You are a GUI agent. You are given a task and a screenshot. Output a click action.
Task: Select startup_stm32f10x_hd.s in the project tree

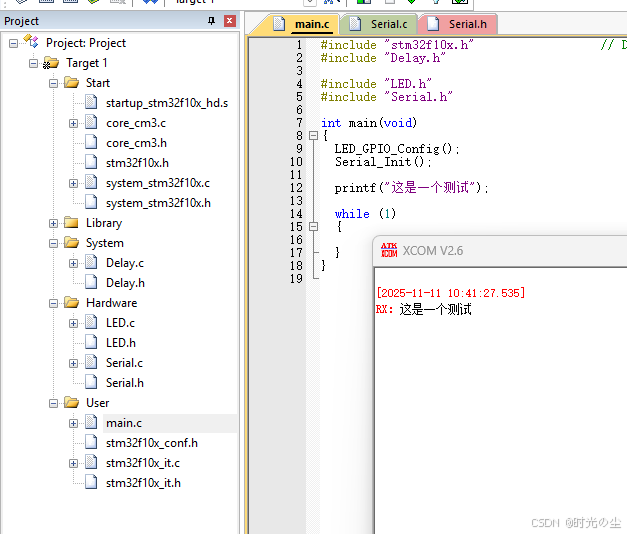(167, 103)
